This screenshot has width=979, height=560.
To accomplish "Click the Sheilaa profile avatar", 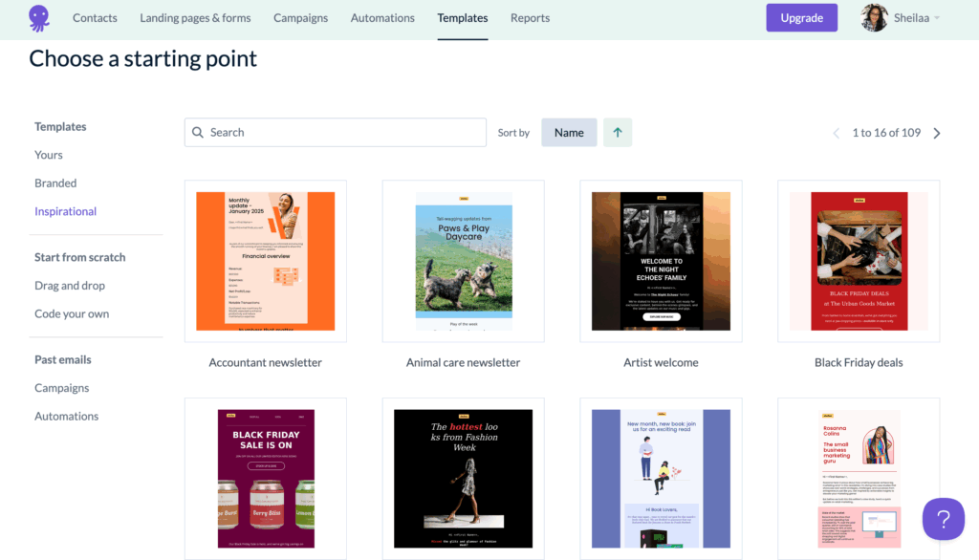I will pyautogui.click(x=874, y=17).
